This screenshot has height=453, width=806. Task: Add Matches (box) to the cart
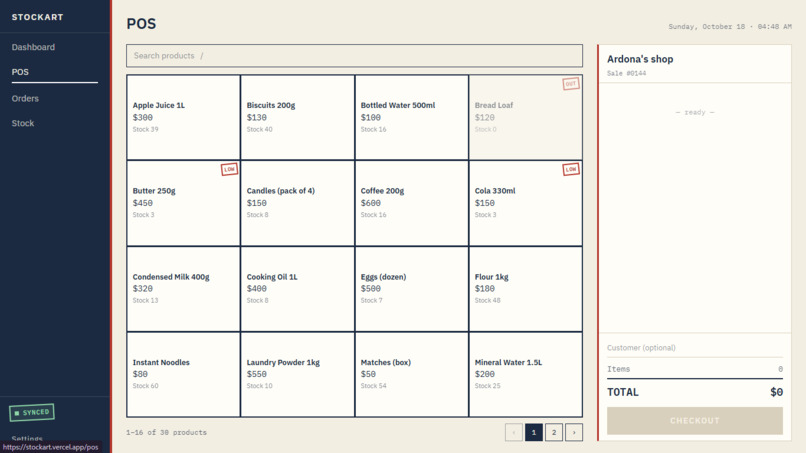(411, 374)
